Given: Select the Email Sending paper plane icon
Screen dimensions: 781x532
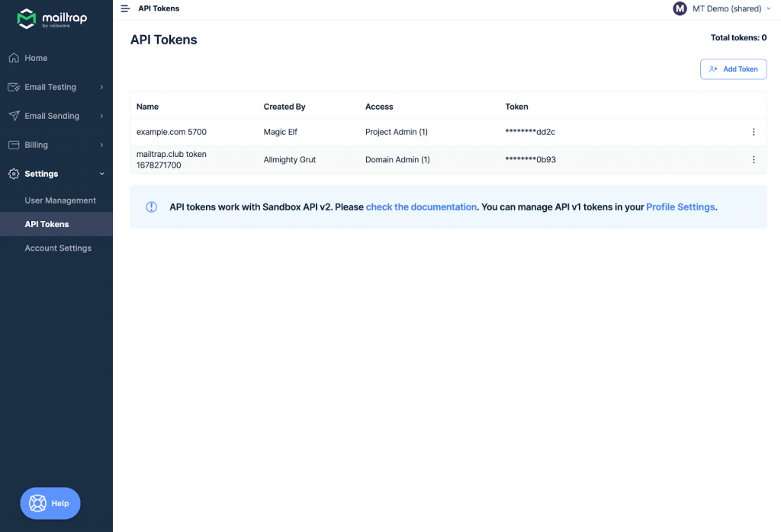Looking at the screenshot, I should [x=13, y=116].
